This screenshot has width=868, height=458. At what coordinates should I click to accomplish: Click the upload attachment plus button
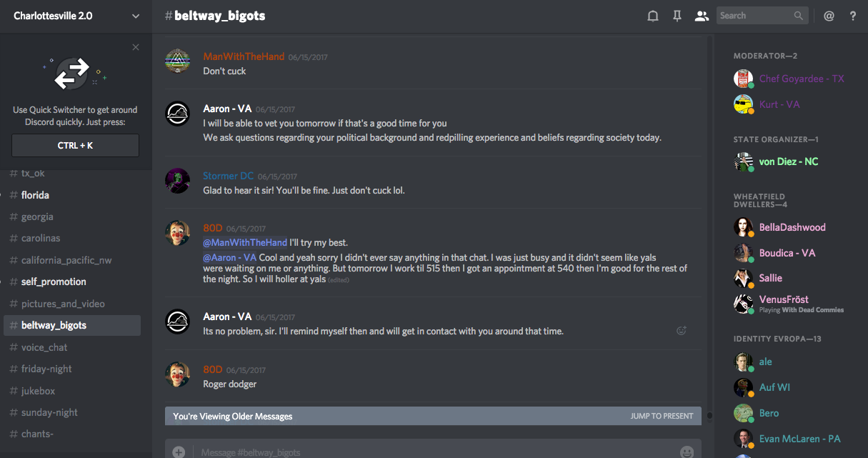pyautogui.click(x=179, y=452)
